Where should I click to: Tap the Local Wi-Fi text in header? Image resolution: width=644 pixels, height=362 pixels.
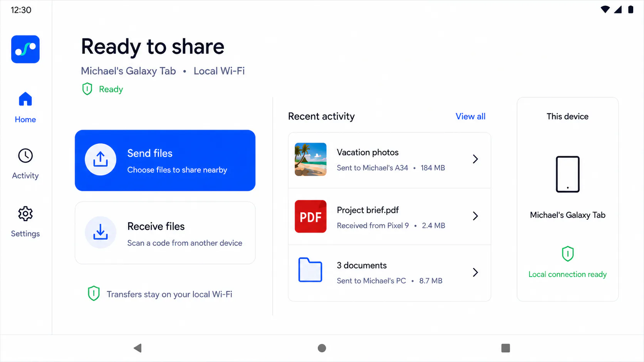[x=219, y=71]
